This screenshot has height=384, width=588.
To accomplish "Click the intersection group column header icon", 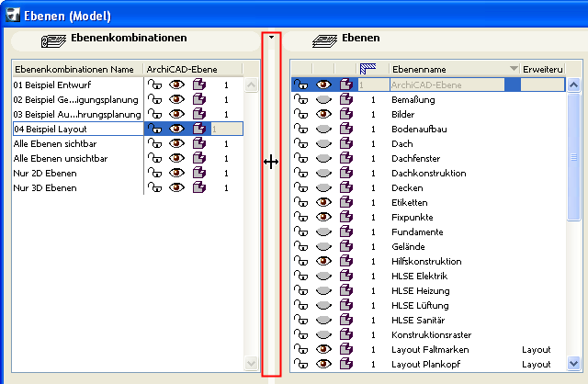I will 367,69.
